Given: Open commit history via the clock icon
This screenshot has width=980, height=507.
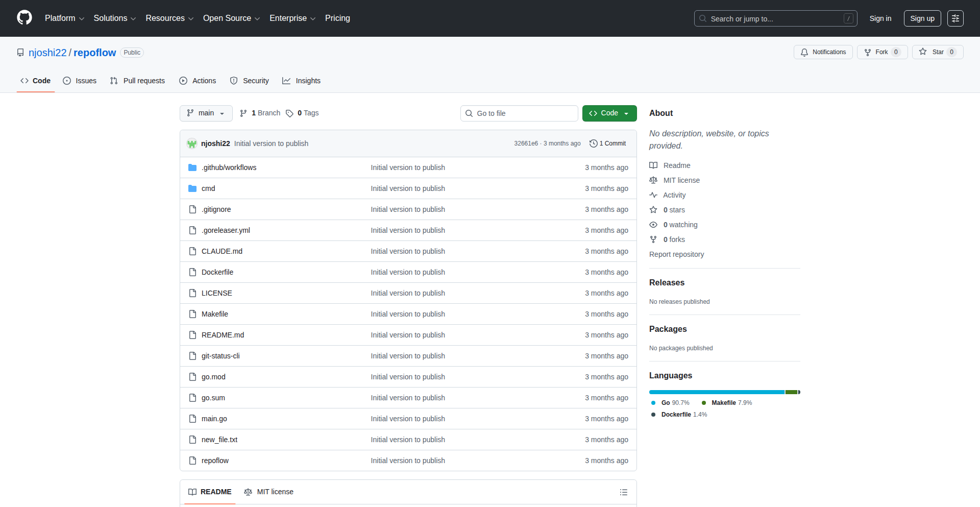Looking at the screenshot, I should pos(593,143).
